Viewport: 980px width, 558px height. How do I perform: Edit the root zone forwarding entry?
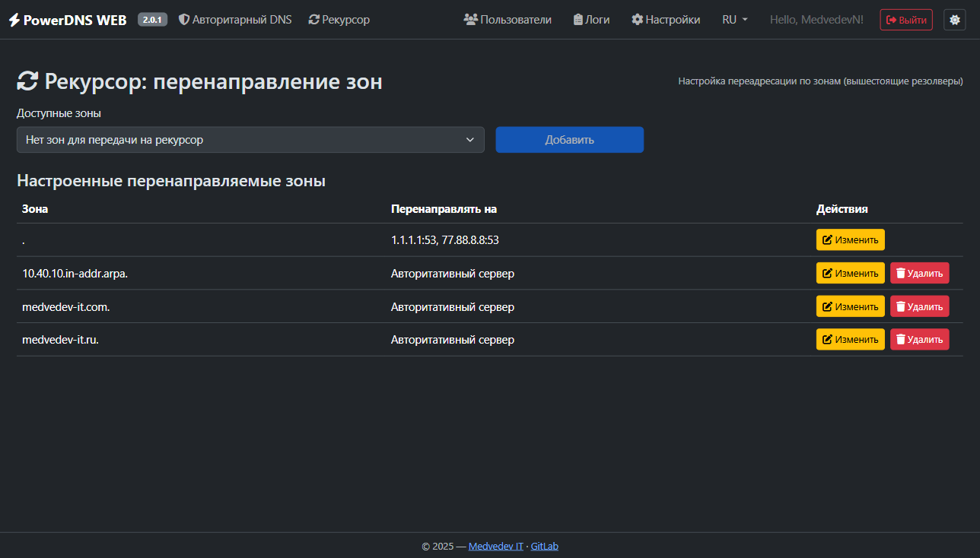click(850, 239)
